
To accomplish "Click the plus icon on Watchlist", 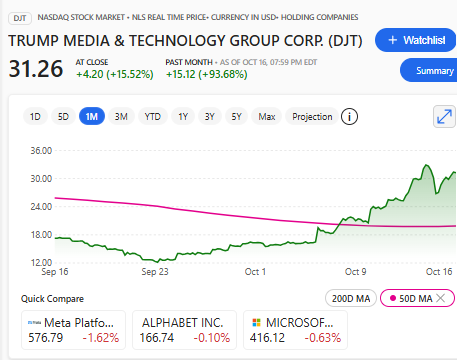I will coord(393,40).
